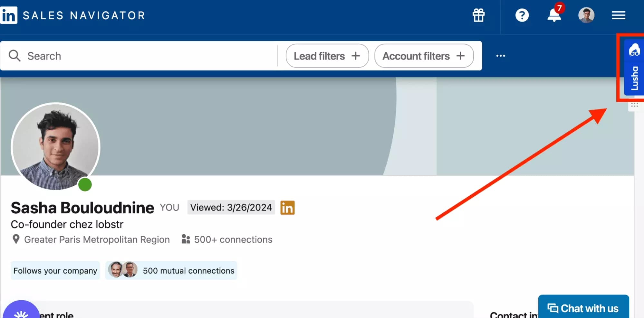Expand the Lead filters panel
This screenshot has height=318, width=644.
coord(327,56)
